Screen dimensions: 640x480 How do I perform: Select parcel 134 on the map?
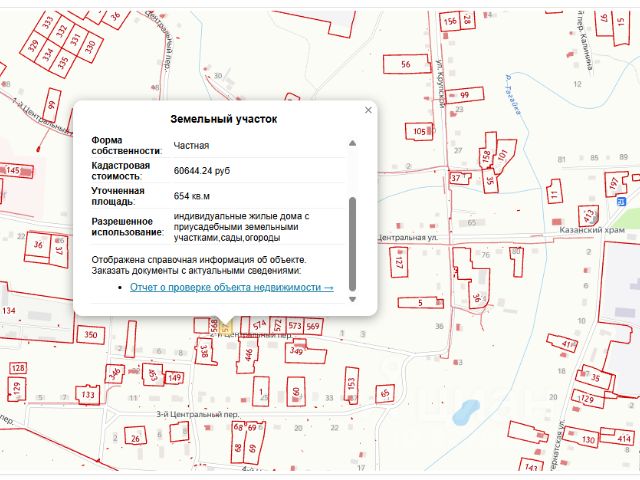(x=9, y=311)
